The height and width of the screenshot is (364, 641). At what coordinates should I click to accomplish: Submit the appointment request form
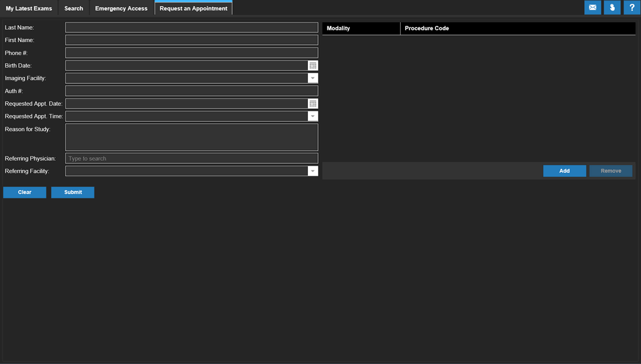click(x=73, y=193)
